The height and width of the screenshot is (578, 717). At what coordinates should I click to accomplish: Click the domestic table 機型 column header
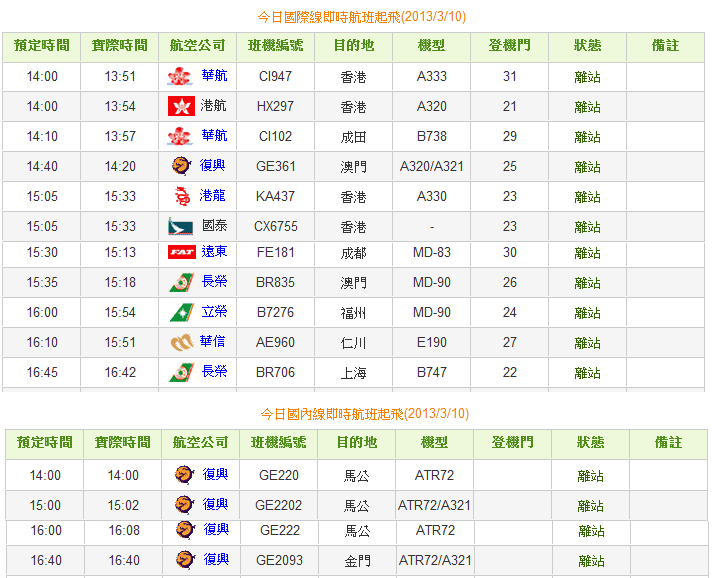434,444
